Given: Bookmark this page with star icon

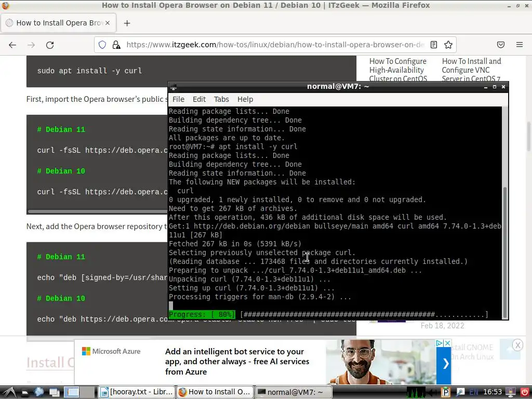Looking at the screenshot, I should pos(448,45).
